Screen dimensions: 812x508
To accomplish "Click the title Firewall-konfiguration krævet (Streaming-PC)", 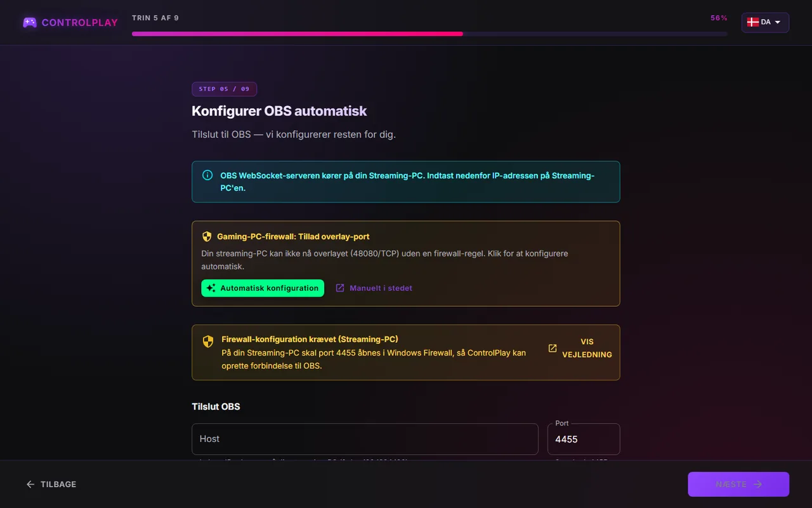I will [x=310, y=339].
